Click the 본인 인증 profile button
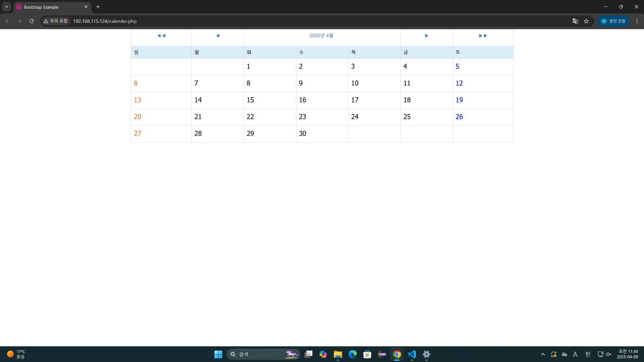Image resolution: width=644 pixels, height=362 pixels. click(x=613, y=21)
